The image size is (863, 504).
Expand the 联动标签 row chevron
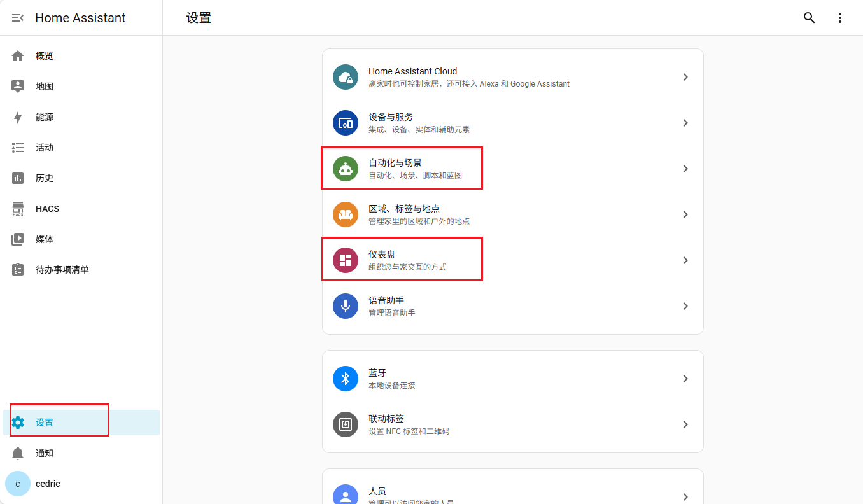(685, 424)
